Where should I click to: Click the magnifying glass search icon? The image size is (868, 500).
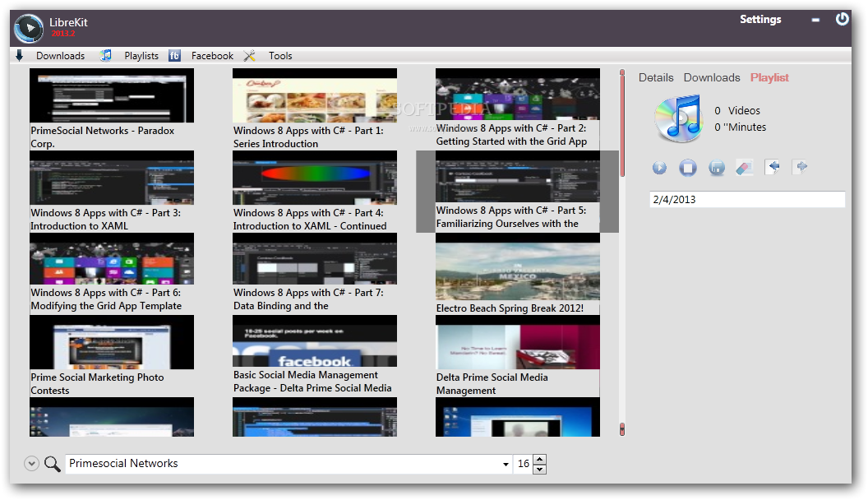(x=53, y=464)
